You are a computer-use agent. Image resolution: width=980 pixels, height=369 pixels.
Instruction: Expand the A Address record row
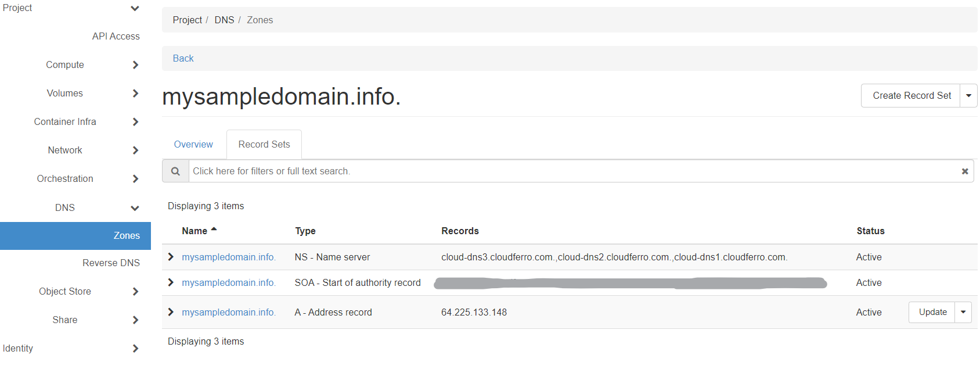(x=171, y=312)
